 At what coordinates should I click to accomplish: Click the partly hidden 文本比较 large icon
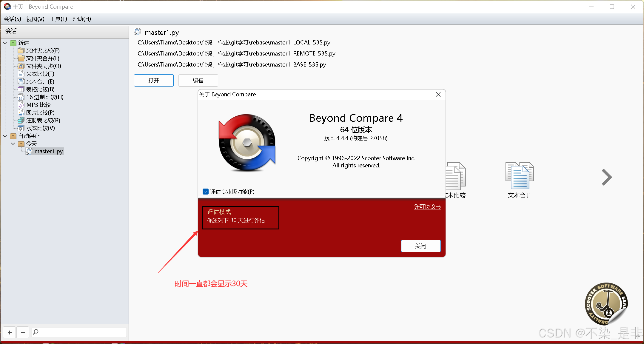[x=456, y=176]
